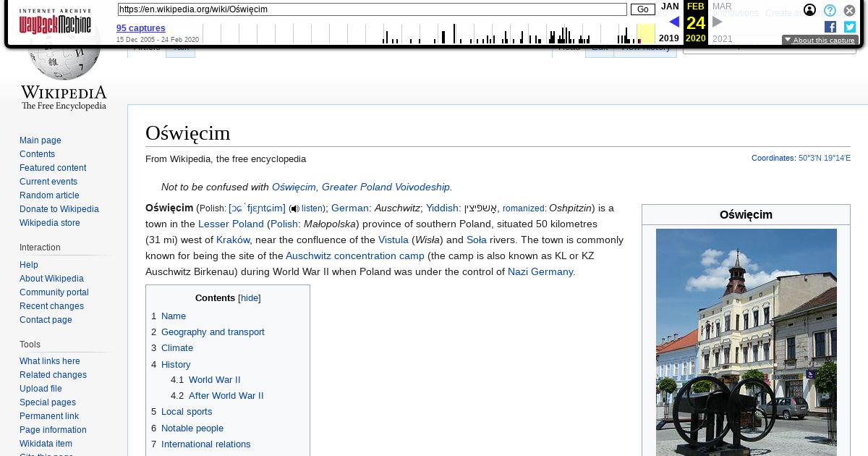
Task: Open the Lesser Poland link
Action: (231, 224)
